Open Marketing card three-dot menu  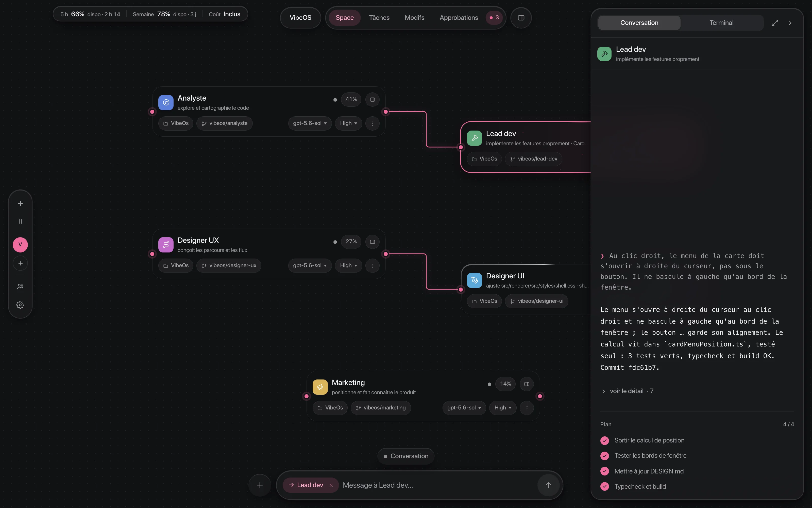pos(527,408)
